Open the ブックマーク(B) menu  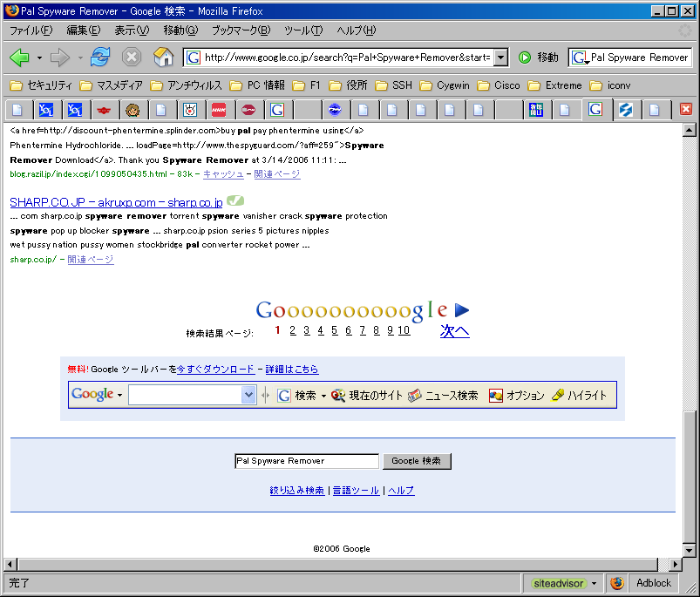click(241, 31)
